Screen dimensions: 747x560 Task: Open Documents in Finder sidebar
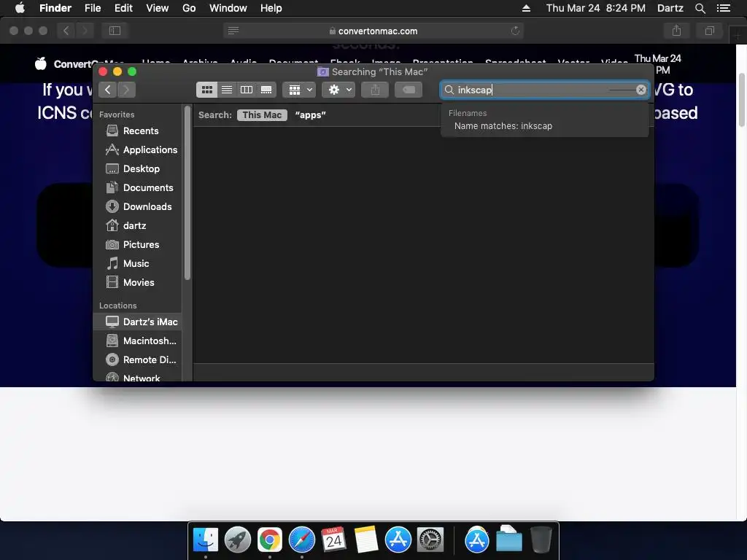pos(138,187)
